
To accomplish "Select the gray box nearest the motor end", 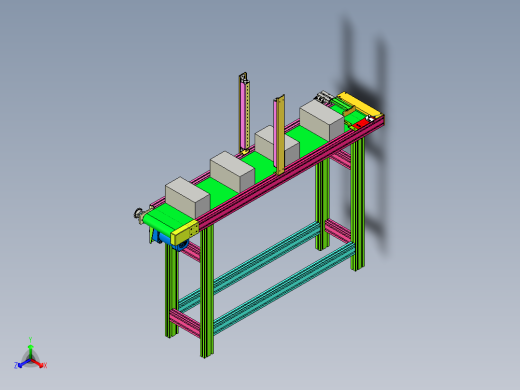I will [187, 197].
